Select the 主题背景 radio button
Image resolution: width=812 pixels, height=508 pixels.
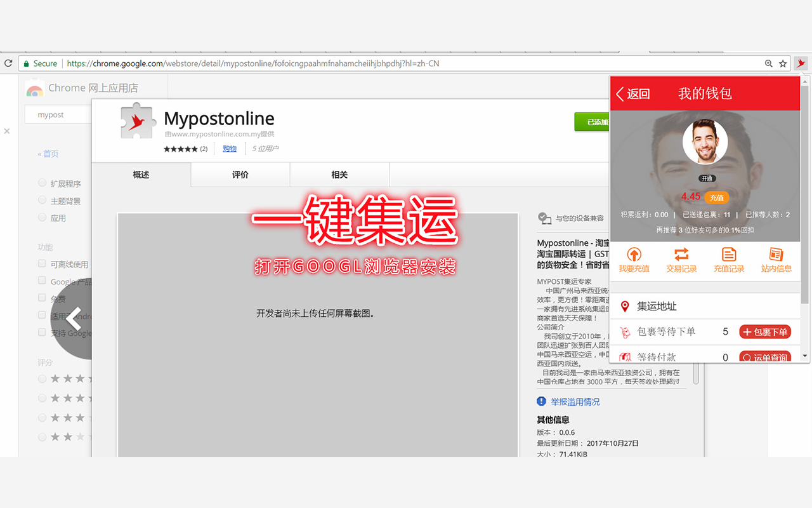(x=42, y=200)
